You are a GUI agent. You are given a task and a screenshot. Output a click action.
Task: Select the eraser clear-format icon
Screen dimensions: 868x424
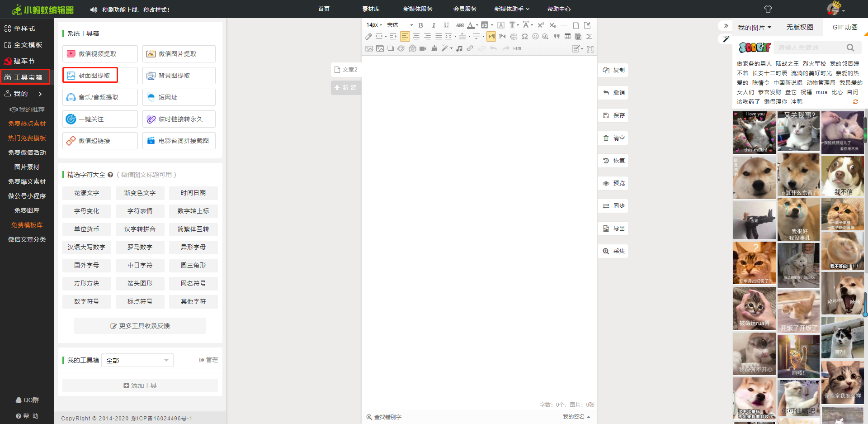368,37
